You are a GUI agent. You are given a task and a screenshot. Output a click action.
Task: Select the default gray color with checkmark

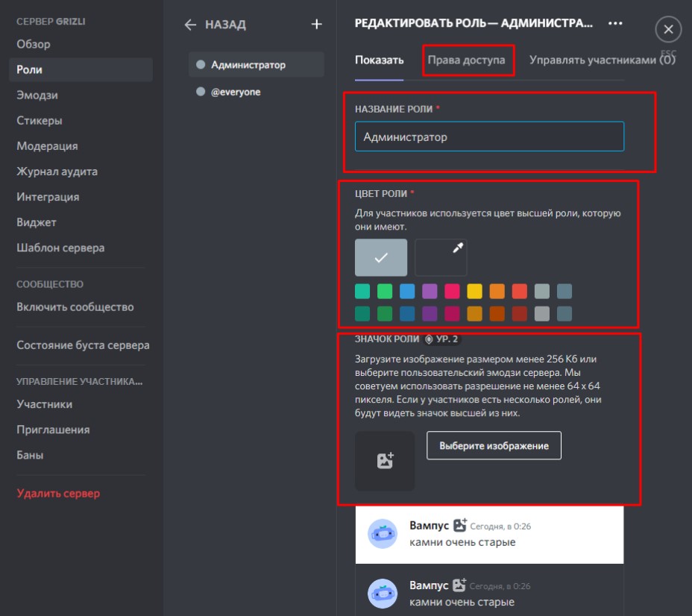pyautogui.click(x=381, y=258)
